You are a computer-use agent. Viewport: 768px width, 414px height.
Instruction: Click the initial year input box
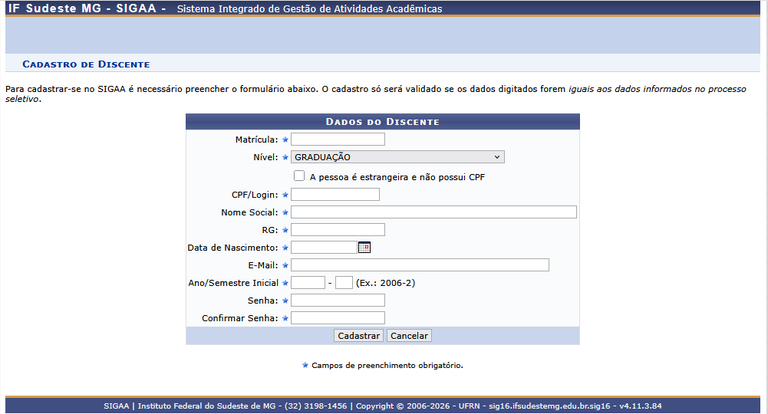[308, 283]
